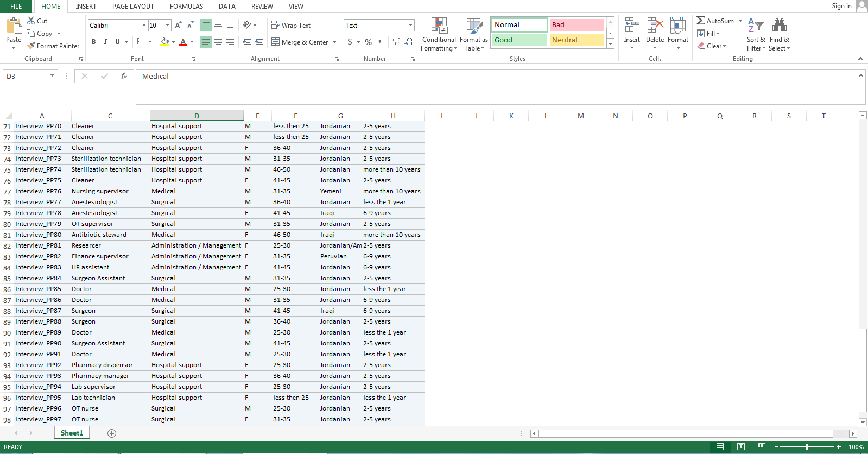Switch to Normal view in the status bar
Viewport: 868px width, 454px height.
pyautogui.click(x=720, y=447)
